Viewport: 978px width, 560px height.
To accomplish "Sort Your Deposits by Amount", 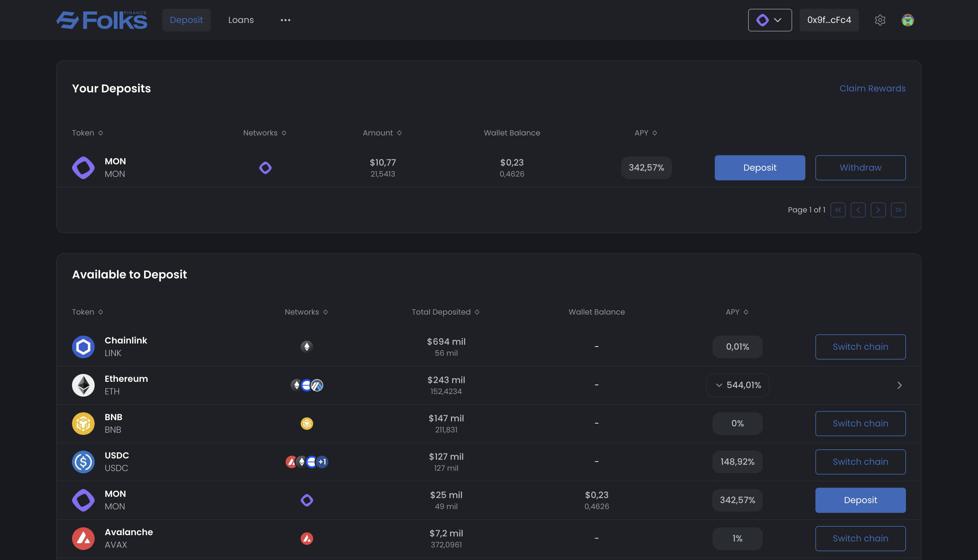I will [382, 133].
